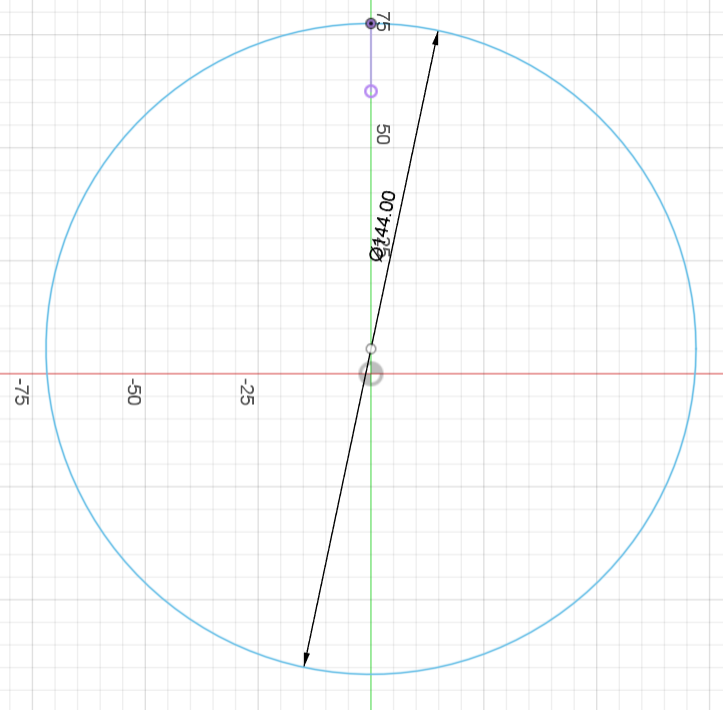The width and height of the screenshot is (723, 710).
Task: Click the Ø144.00 diameter dimension text
Action: (382, 225)
